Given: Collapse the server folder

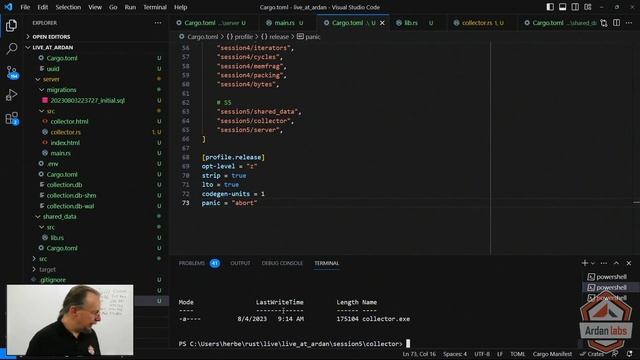Looking at the screenshot, I should point(51,79).
